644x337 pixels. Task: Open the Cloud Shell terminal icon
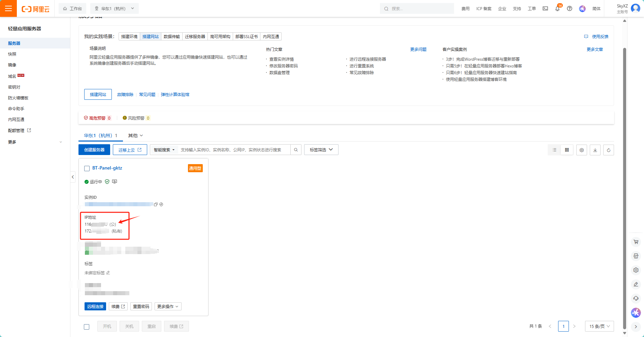point(545,9)
